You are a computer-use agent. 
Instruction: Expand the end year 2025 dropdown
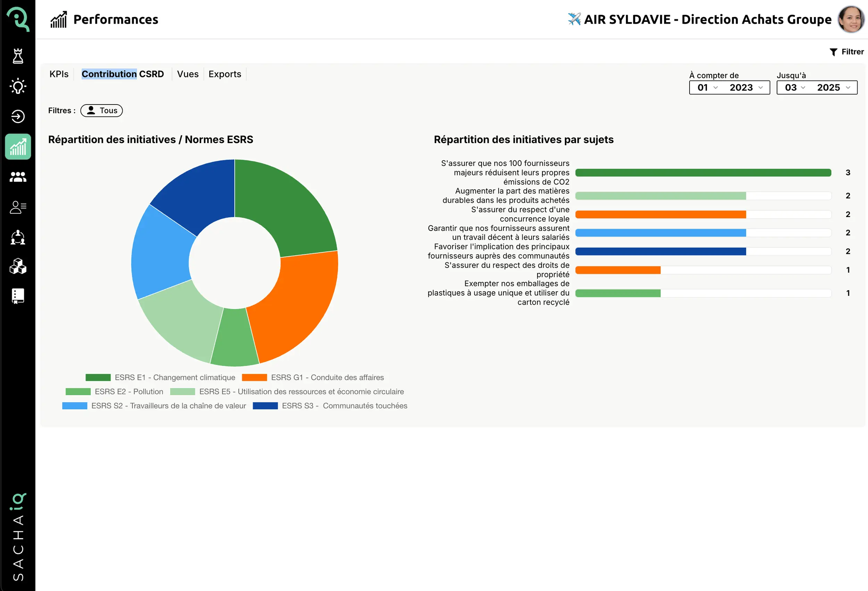[x=833, y=88]
